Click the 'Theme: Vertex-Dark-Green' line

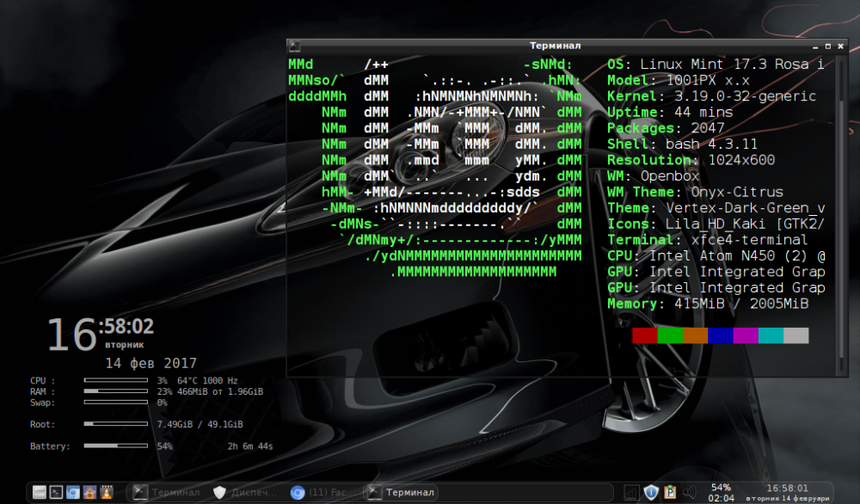pyautogui.click(x=716, y=208)
